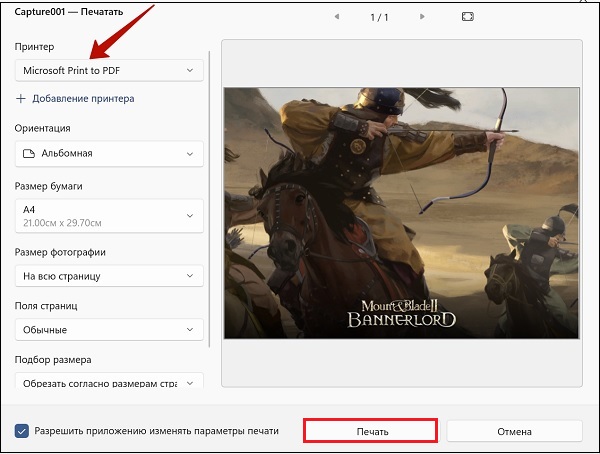
Task: Click the Ориентация section label
Action: click(x=42, y=128)
